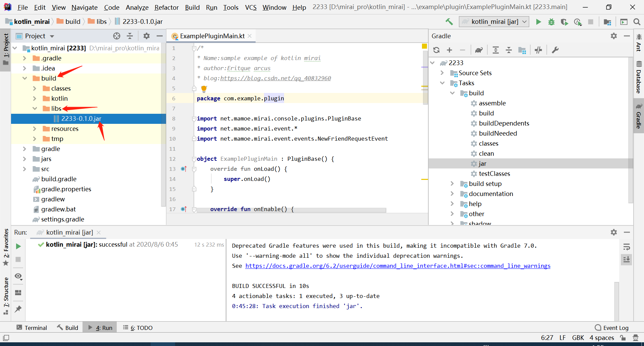
Task: Expand the Source Sets node in Gradle
Action: point(442,73)
